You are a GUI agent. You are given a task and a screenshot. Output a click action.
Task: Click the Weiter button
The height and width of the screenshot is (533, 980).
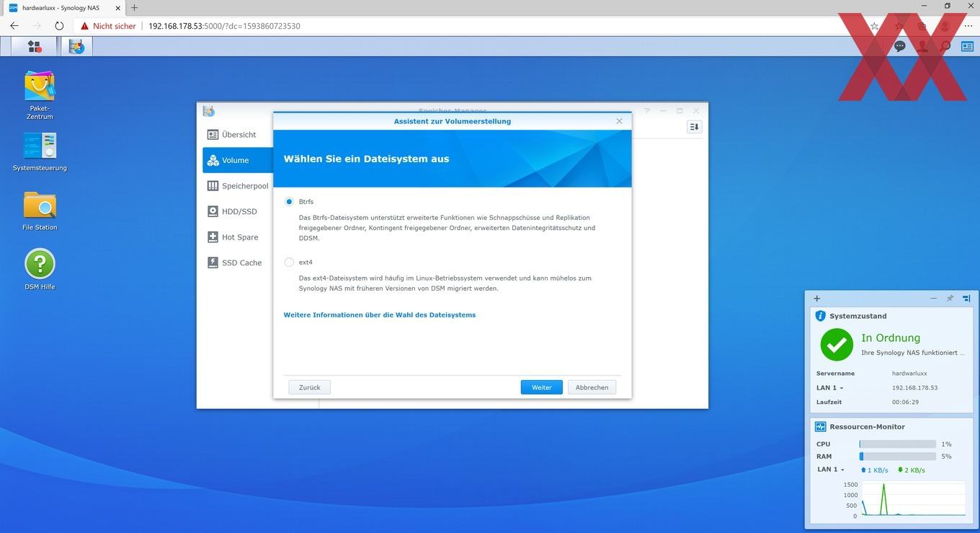click(542, 387)
